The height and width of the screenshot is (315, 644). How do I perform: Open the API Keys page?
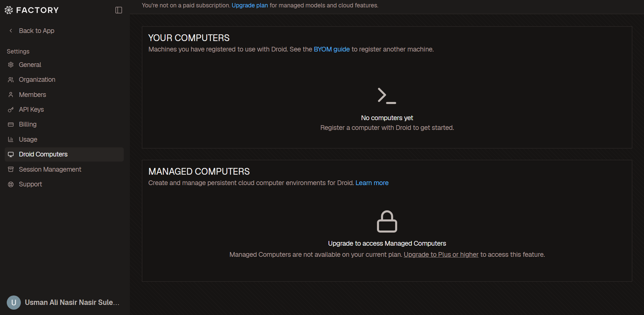(x=64, y=109)
